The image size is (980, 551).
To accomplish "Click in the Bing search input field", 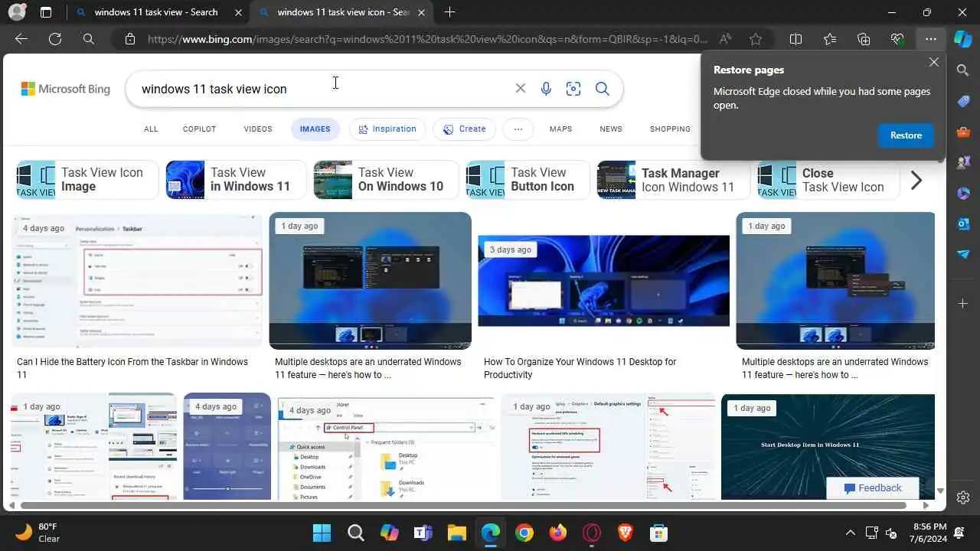I will click(x=325, y=89).
